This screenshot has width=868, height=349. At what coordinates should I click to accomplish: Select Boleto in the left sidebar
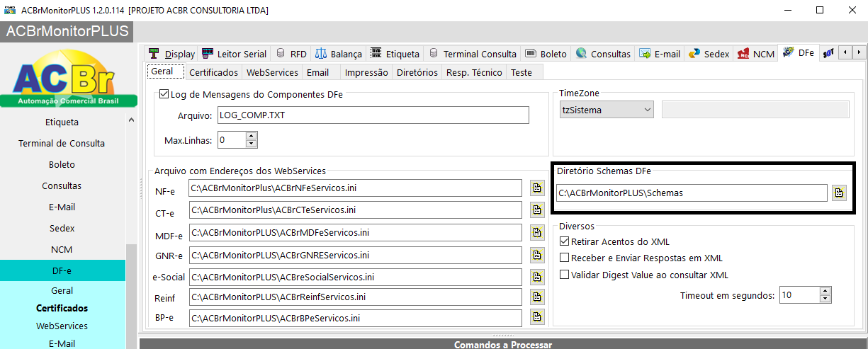tap(62, 164)
